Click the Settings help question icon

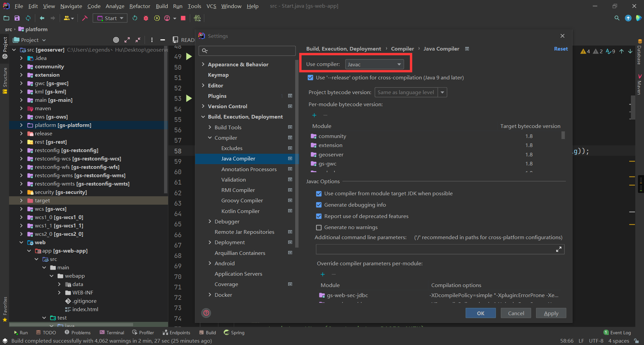tap(206, 313)
